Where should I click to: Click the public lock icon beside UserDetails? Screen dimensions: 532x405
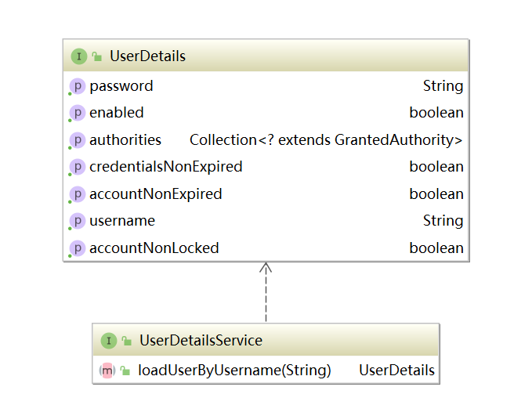97,56
